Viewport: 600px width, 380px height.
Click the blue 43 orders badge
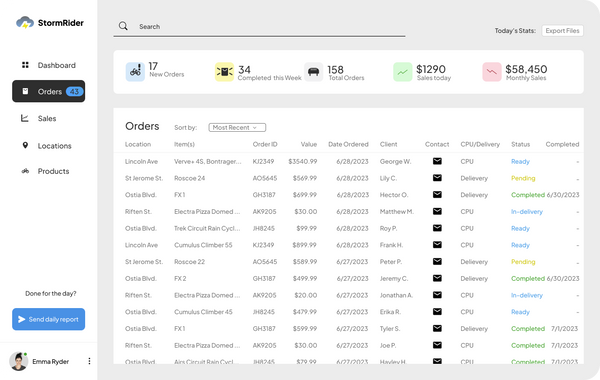point(74,91)
